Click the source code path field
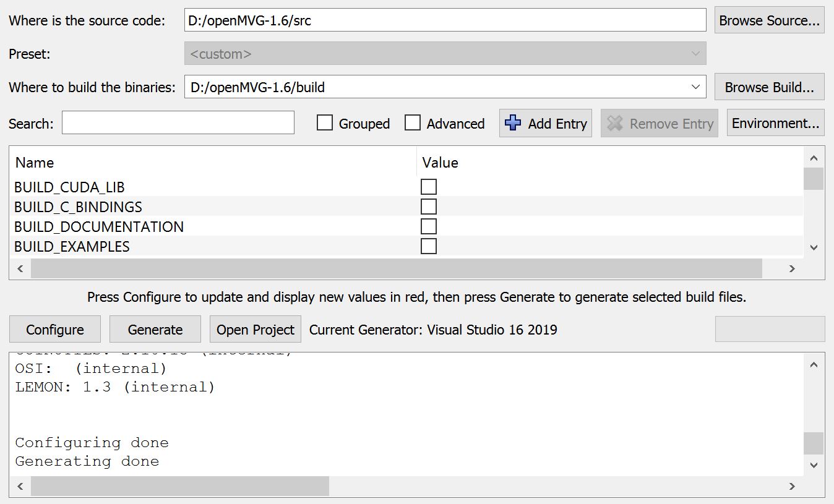The image size is (834, 504). point(445,20)
